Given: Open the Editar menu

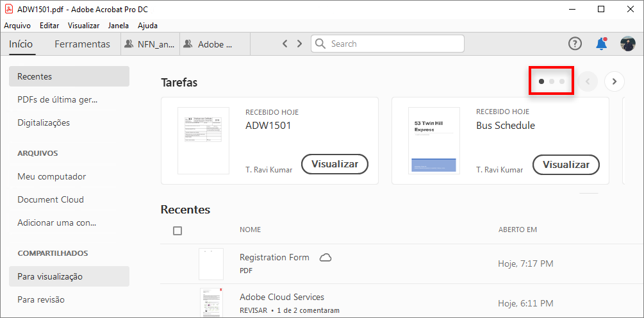Looking at the screenshot, I should [49, 26].
